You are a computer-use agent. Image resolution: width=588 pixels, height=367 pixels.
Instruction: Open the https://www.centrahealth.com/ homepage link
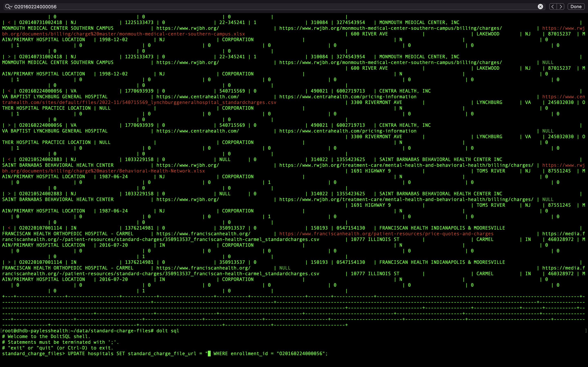tap(198, 97)
